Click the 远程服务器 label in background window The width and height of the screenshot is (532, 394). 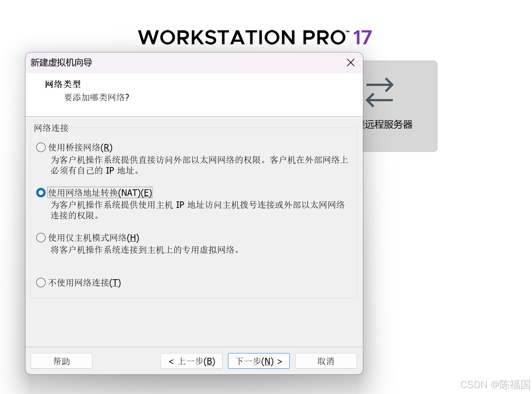click(388, 125)
